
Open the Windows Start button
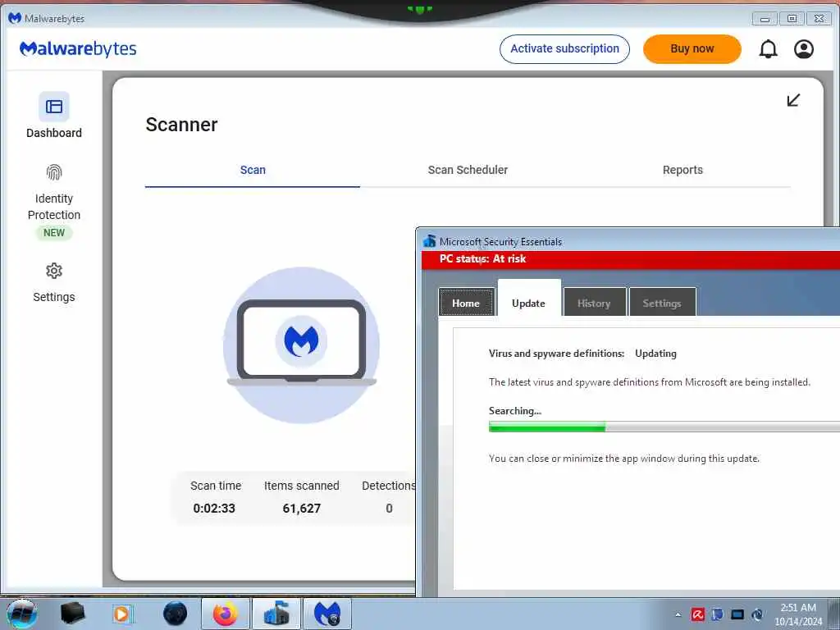point(22,614)
